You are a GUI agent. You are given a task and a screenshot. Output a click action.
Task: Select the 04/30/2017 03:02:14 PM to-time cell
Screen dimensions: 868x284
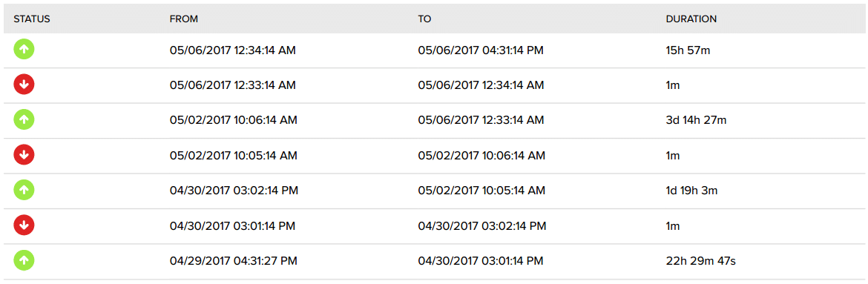pyautogui.click(x=482, y=226)
